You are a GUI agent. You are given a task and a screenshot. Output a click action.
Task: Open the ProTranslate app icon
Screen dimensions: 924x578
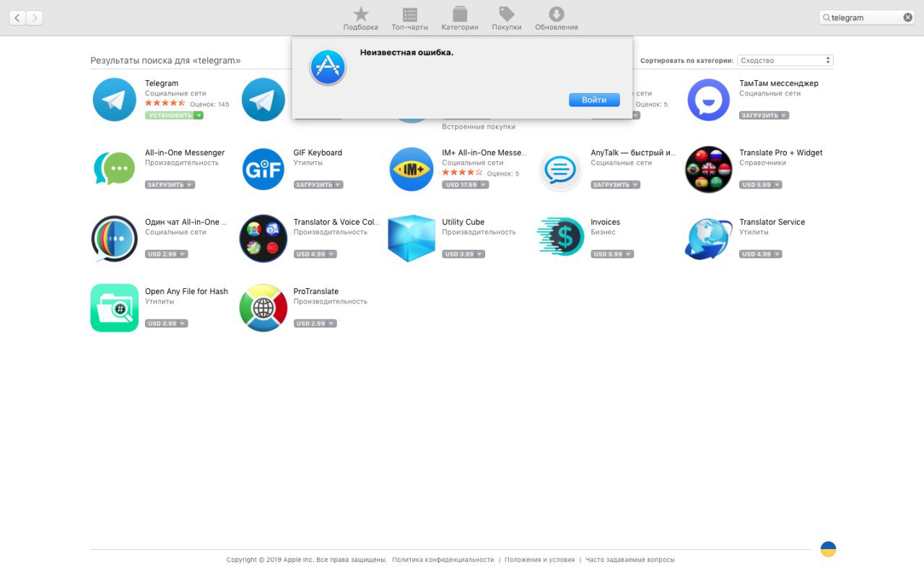[x=263, y=308]
